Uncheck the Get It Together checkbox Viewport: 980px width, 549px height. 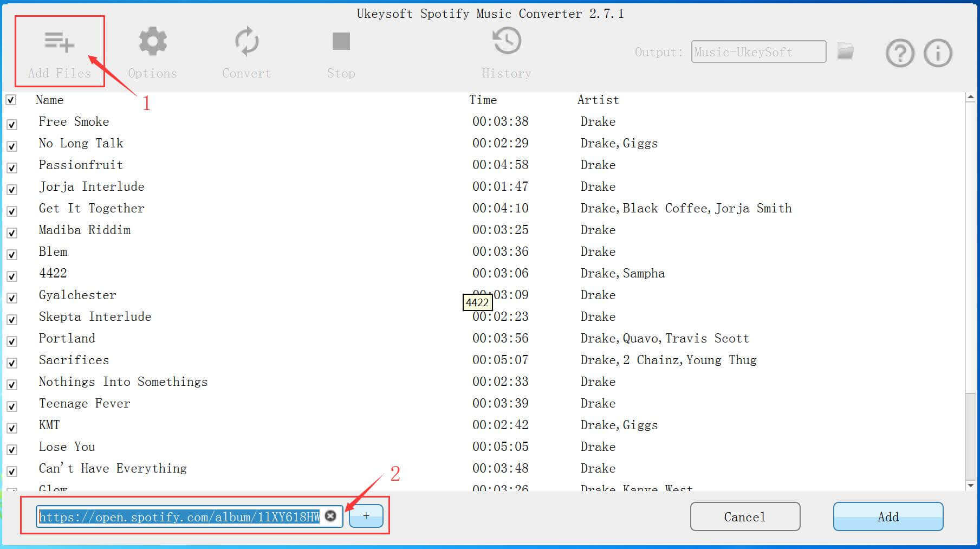[11, 211]
